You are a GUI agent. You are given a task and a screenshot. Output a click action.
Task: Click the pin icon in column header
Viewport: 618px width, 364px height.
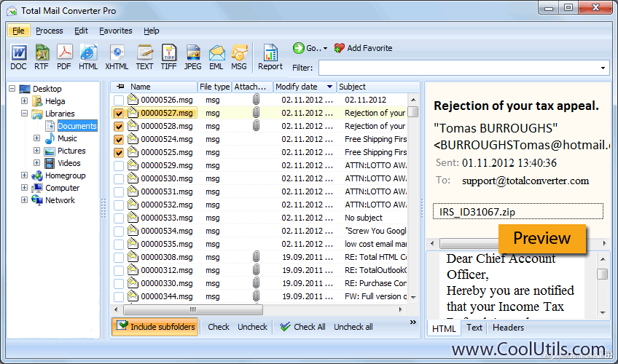tap(120, 86)
